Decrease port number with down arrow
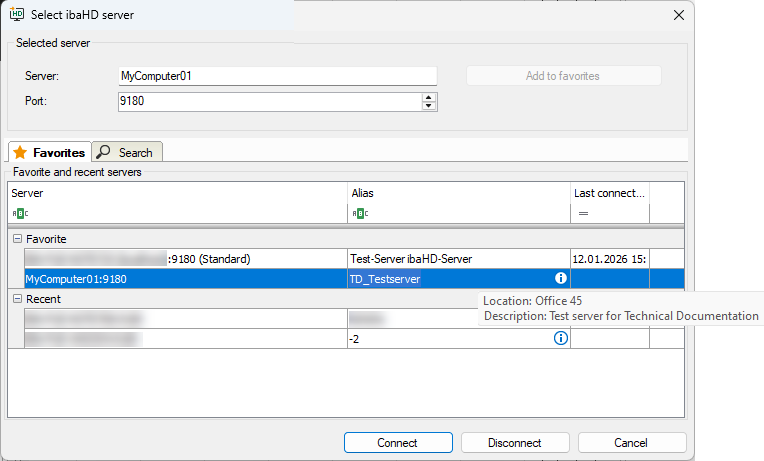This screenshot has width=764, height=461. (x=429, y=106)
